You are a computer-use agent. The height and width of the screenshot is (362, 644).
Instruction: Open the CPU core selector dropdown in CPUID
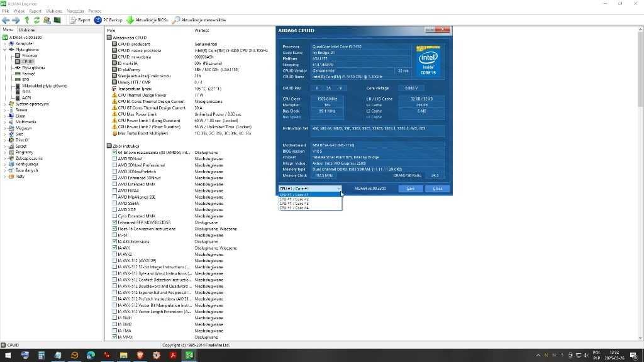click(309, 189)
